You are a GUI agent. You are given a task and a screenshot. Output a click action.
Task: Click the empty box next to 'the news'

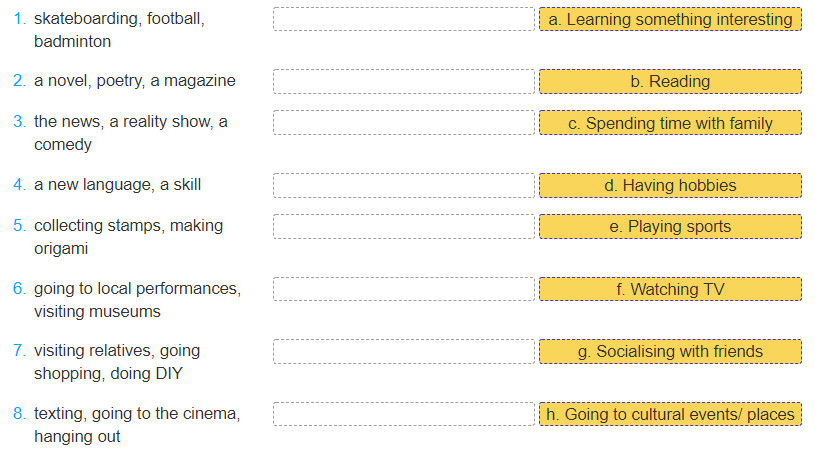click(404, 123)
